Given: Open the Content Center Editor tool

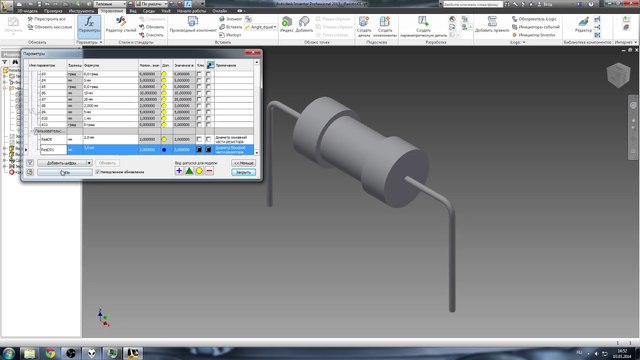Looking at the screenshot, I should click(583, 24).
